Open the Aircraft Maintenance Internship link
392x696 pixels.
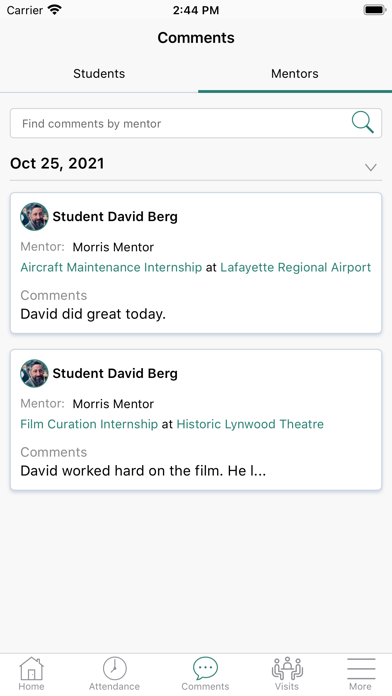click(111, 267)
